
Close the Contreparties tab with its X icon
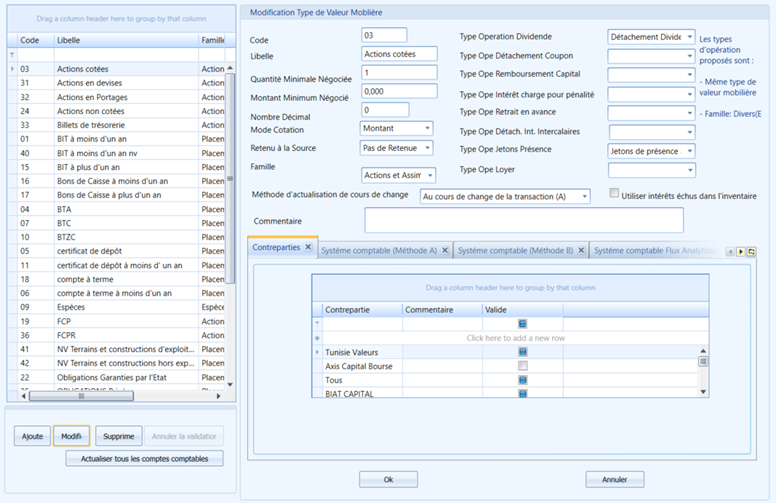[x=308, y=247]
